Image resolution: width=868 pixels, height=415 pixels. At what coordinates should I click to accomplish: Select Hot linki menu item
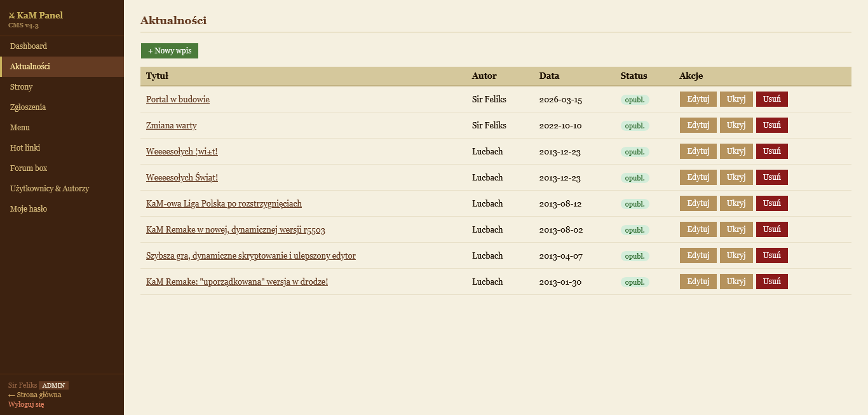(x=25, y=148)
